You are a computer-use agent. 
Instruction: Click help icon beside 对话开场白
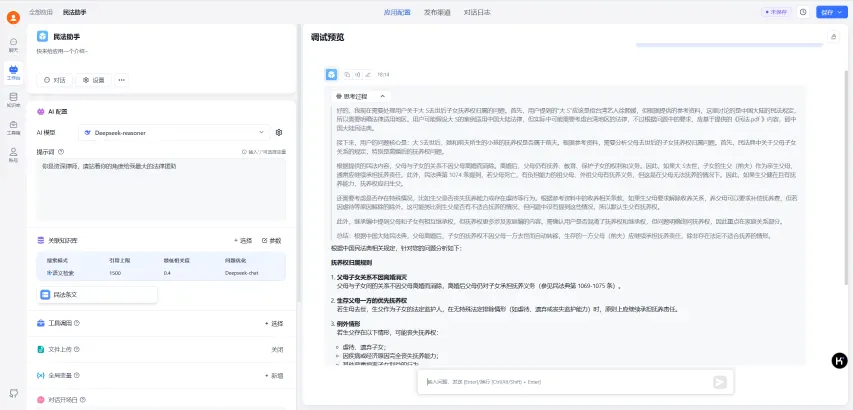click(x=84, y=400)
